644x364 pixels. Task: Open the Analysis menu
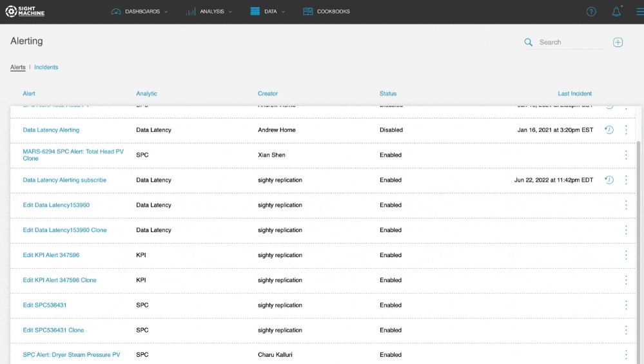pyautogui.click(x=212, y=12)
